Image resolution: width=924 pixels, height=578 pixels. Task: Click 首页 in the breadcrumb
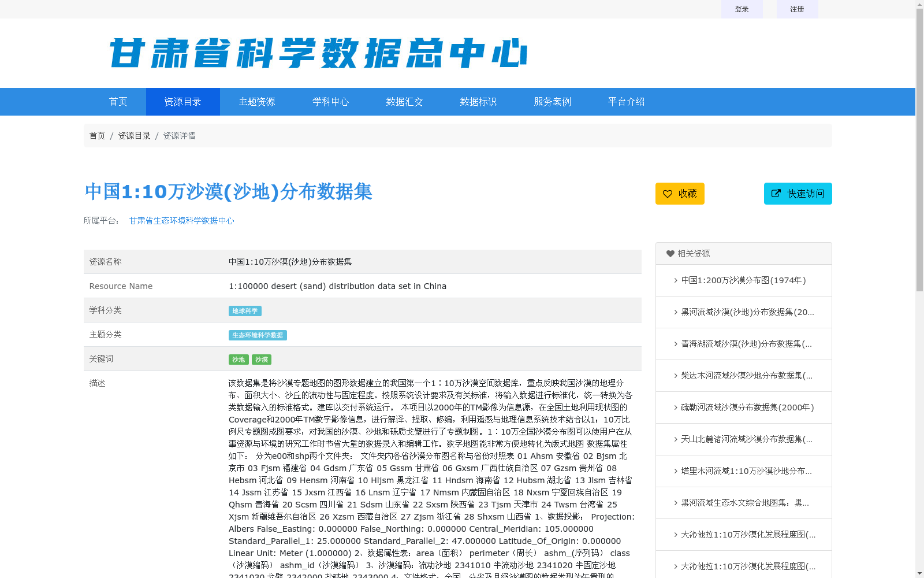coord(97,136)
